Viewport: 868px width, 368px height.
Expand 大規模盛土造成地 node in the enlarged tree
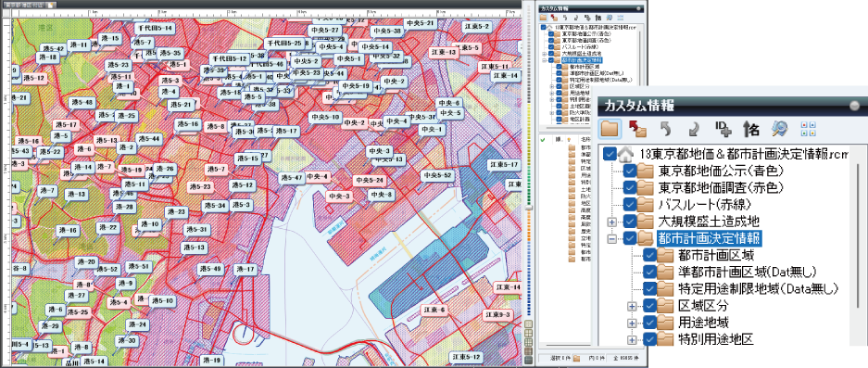click(611, 222)
